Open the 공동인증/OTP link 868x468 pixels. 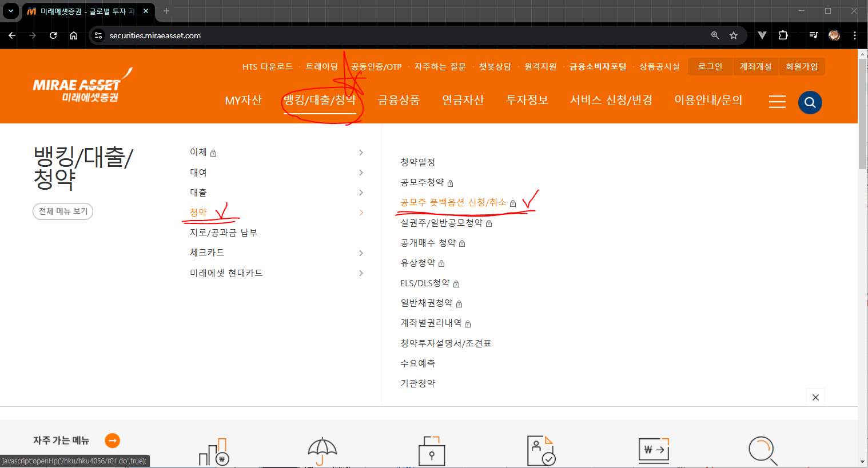(376, 67)
